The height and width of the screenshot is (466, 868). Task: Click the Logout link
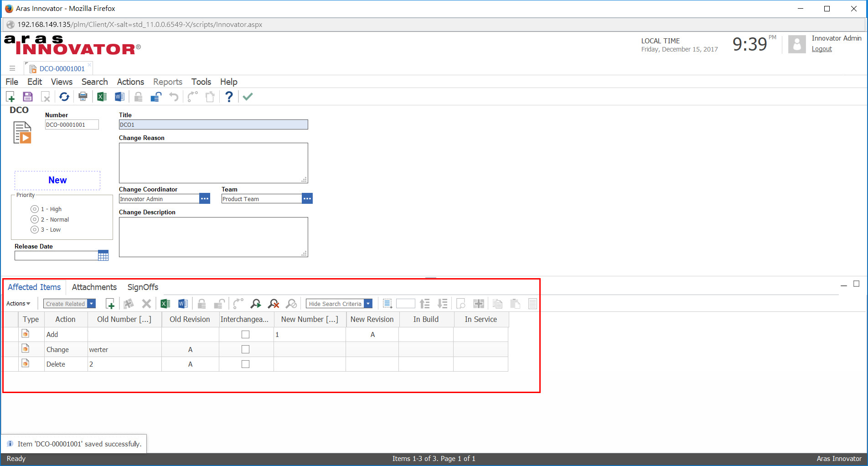(x=821, y=49)
